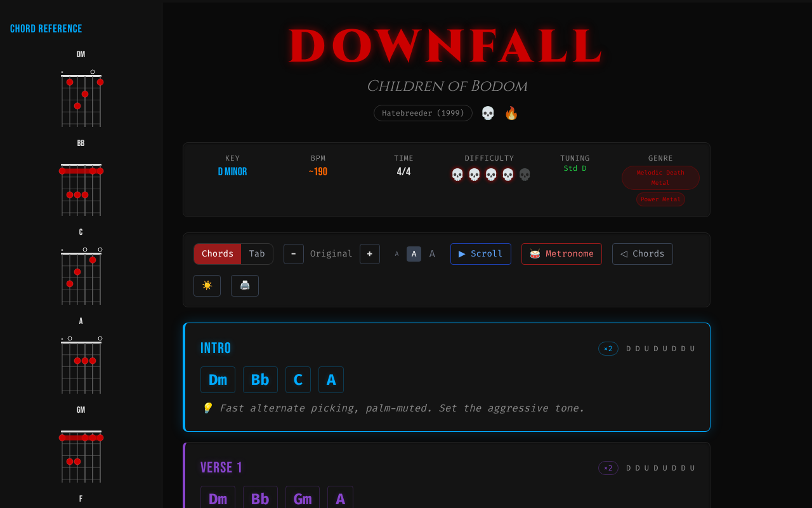Click the Power Metal genre tag
This screenshot has width=812, height=508.
pyautogui.click(x=660, y=199)
